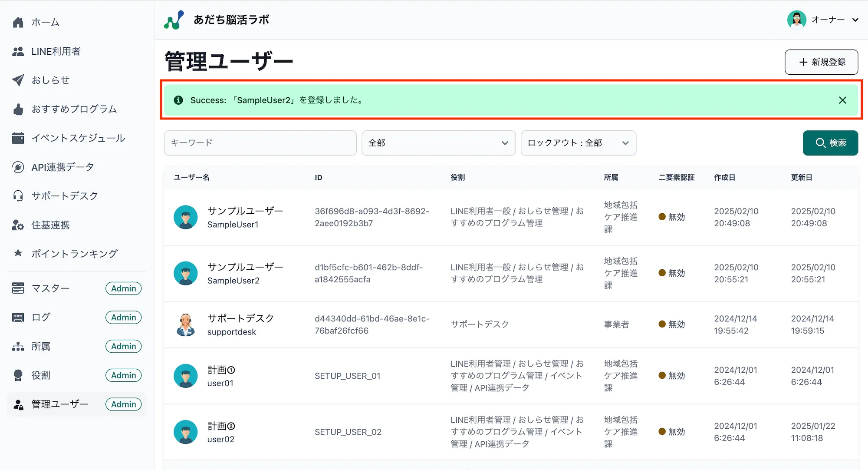The width and height of the screenshot is (868, 470).
Task: Click the キーワード input field
Action: pyautogui.click(x=260, y=143)
